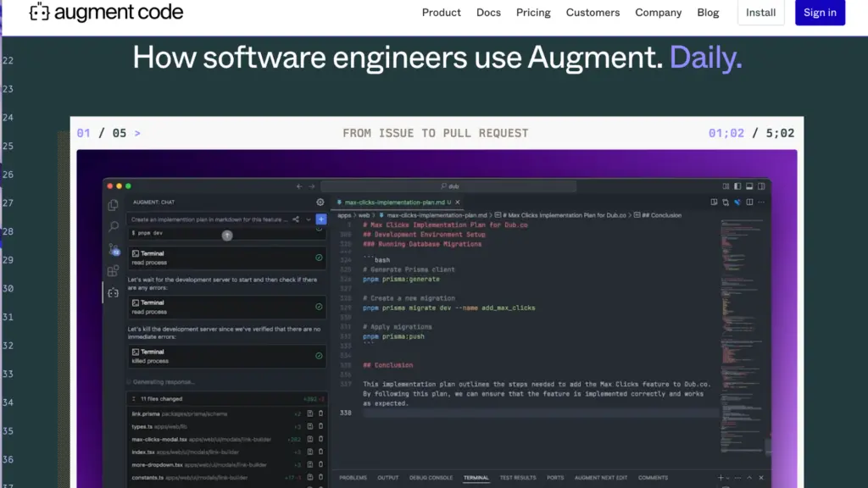
Task: Click the save icon on the max-clicks-modal.tsx row
Action: (x=310, y=440)
